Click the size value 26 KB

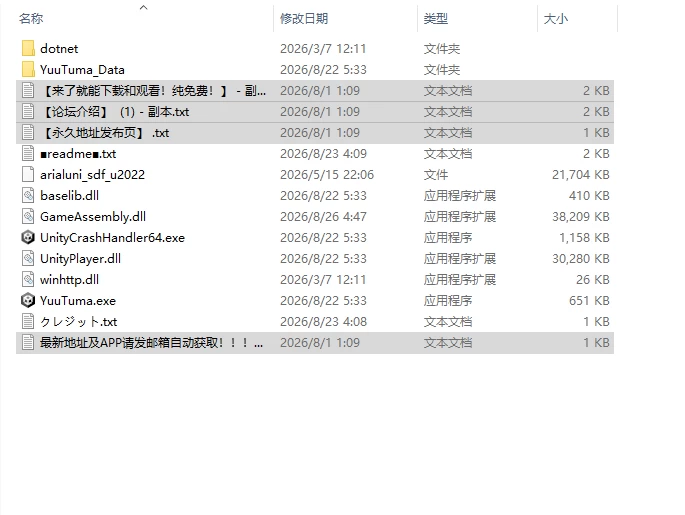592,280
